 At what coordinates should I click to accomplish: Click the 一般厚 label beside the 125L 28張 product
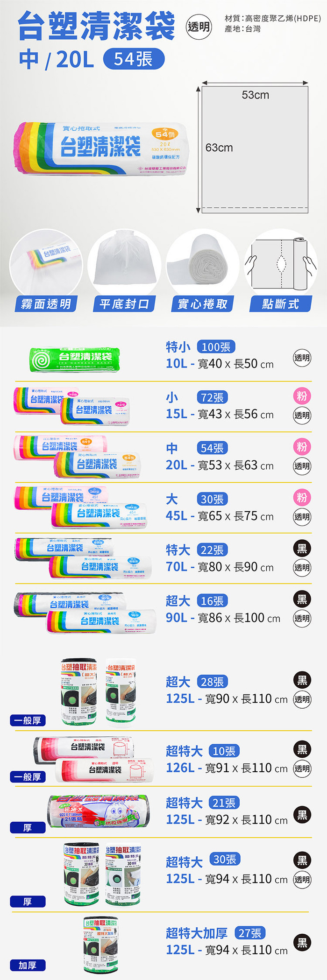point(28,720)
